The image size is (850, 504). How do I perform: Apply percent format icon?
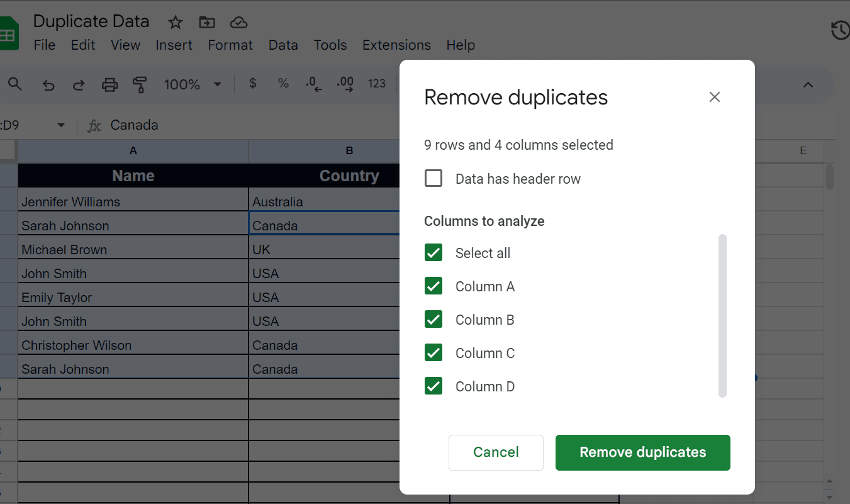(283, 84)
